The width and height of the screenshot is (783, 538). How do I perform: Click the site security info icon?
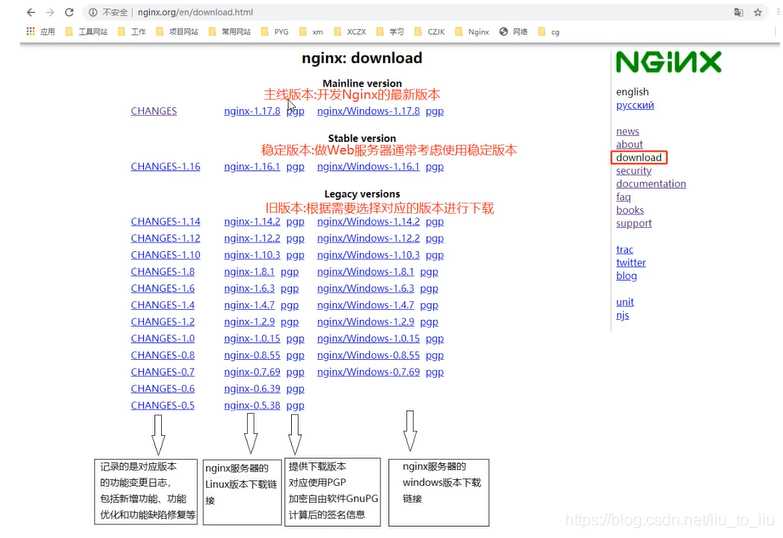click(93, 12)
